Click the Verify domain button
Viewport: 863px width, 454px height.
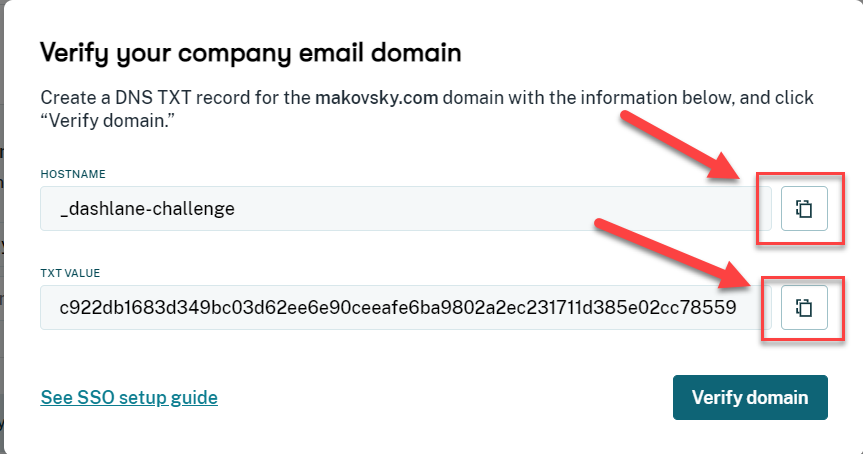coord(750,397)
